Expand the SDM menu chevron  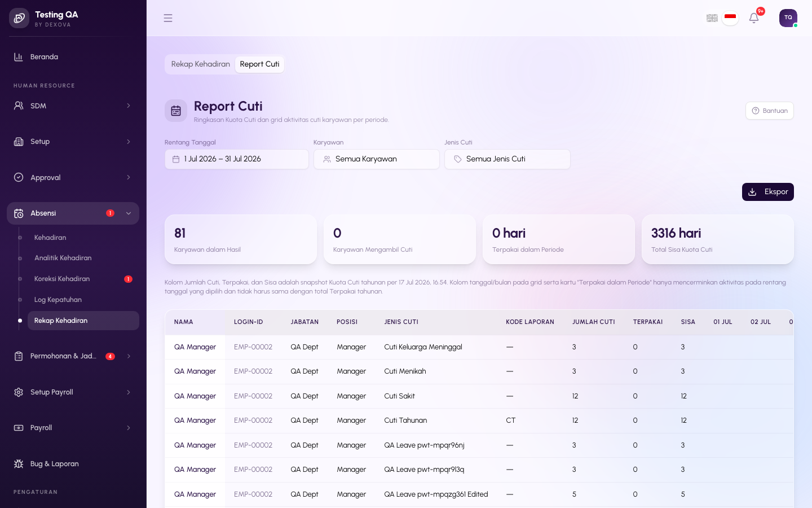coord(129,106)
